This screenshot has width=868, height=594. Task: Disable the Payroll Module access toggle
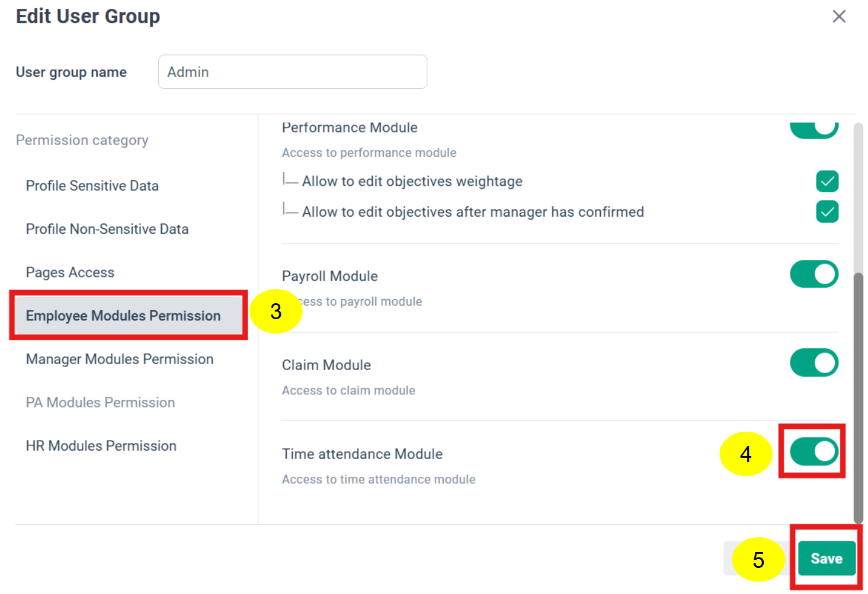pyautogui.click(x=813, y=274)
